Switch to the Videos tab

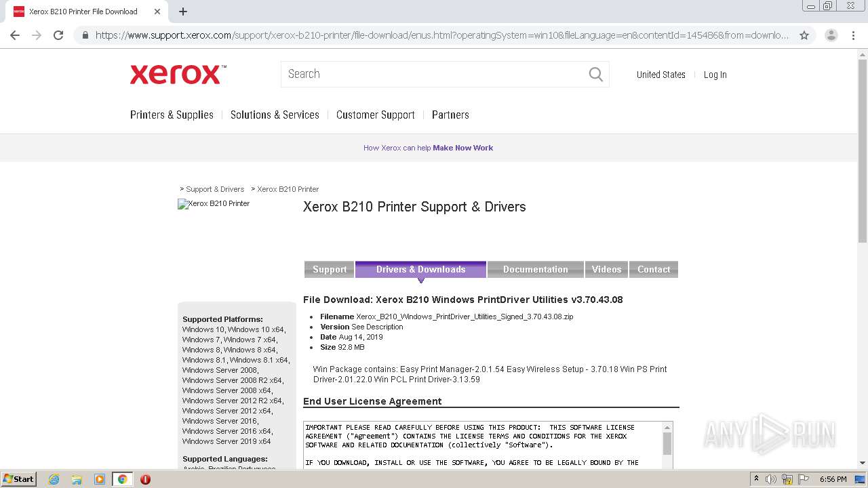point(606,269)
